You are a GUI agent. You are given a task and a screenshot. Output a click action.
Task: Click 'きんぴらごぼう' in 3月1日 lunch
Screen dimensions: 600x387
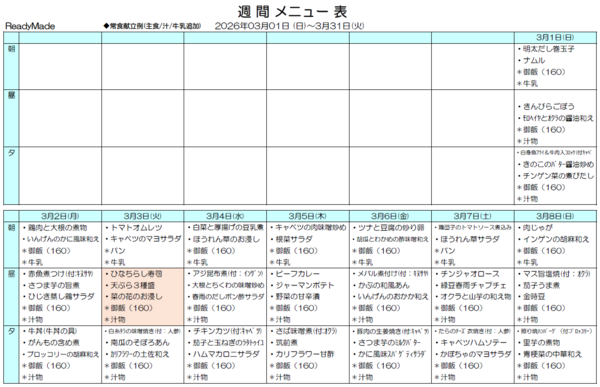(x=548, y=106)
